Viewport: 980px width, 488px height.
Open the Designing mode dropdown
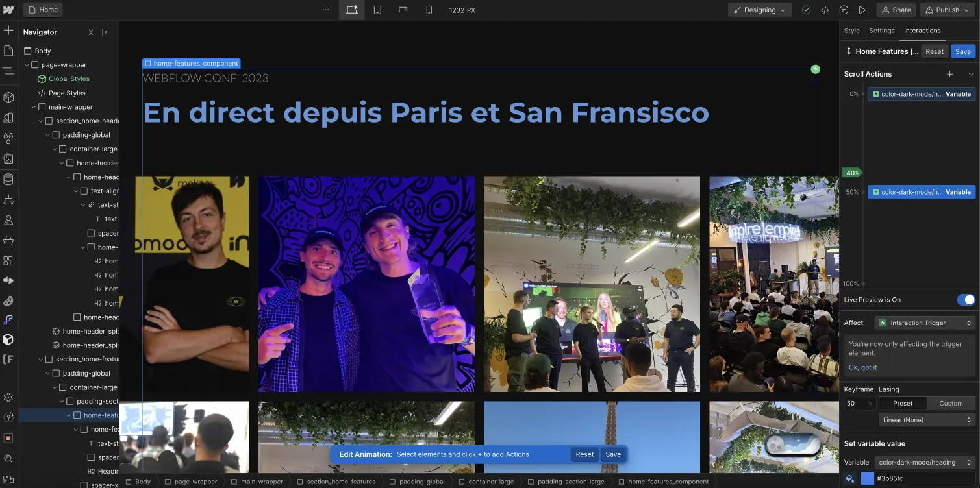tap(759, 10)
